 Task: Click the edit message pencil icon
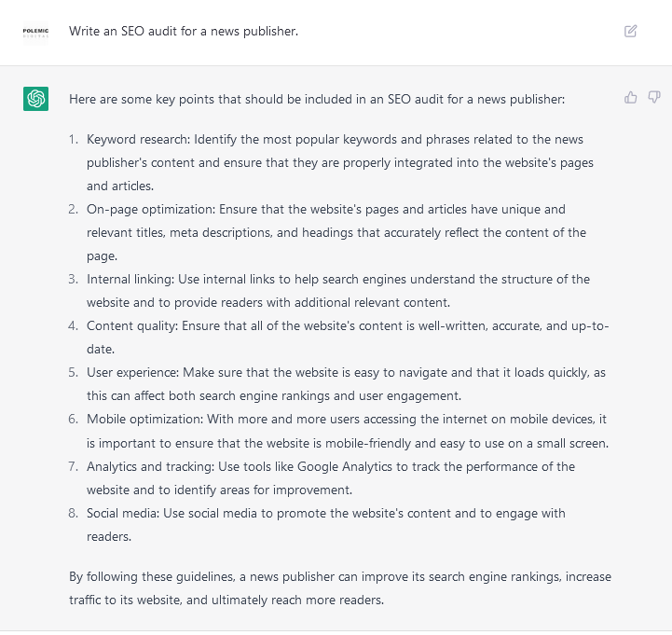pos(631,32)
